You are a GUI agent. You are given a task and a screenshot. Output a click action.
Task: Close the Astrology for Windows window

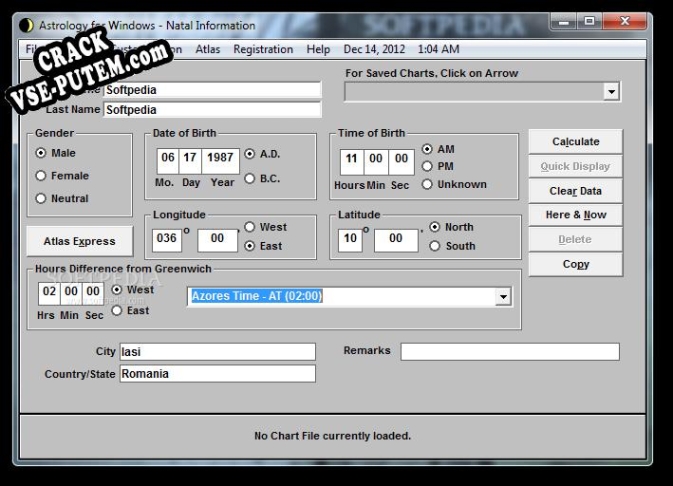coord(624,21)
